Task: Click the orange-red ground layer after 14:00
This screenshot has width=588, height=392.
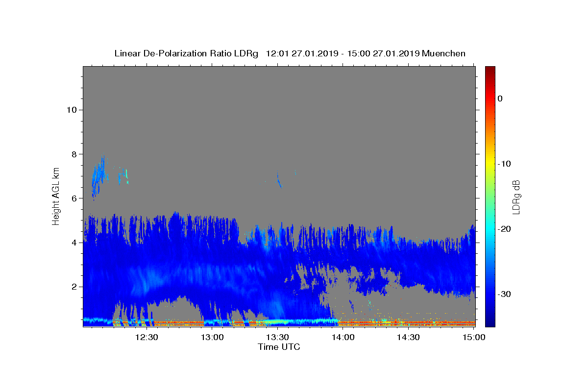Action: (x=407, y=323)
